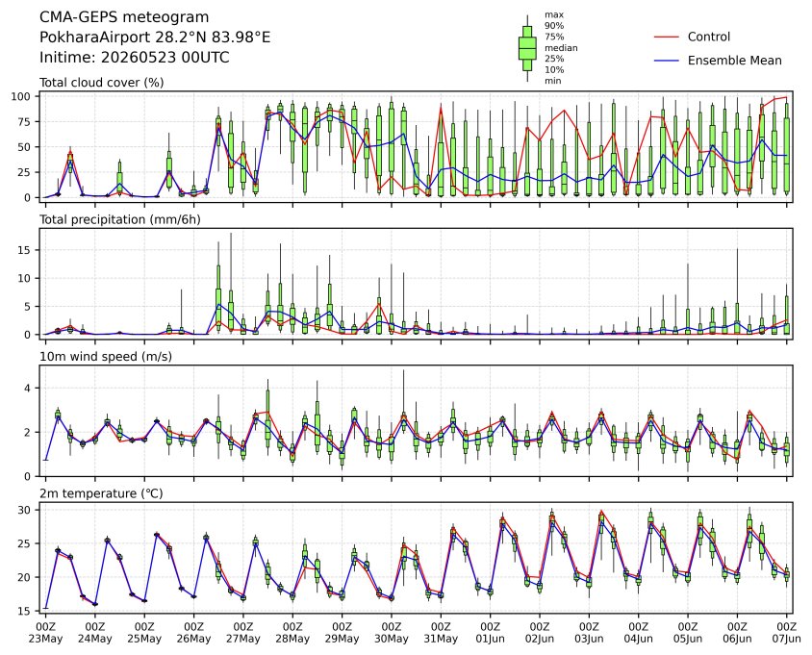Click the 'median' label in legend
The height and width of the screenshot is (655, 812).
pos(561,48)
